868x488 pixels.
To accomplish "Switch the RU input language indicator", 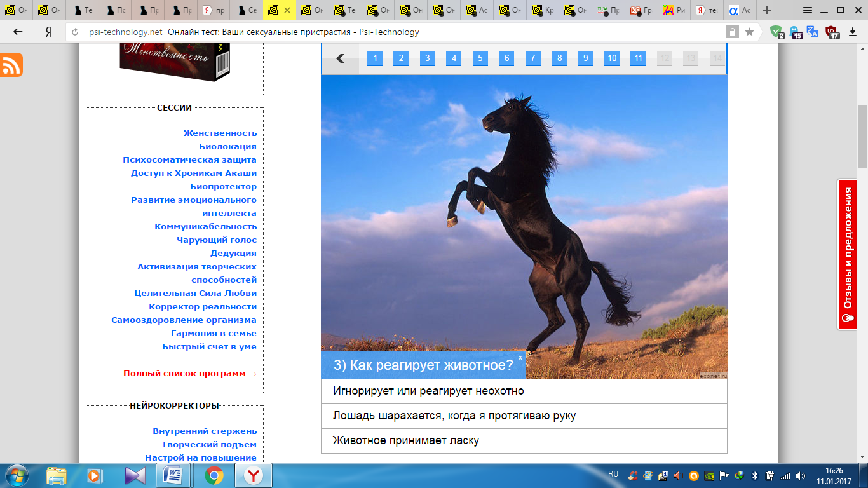I will (613, 474).
